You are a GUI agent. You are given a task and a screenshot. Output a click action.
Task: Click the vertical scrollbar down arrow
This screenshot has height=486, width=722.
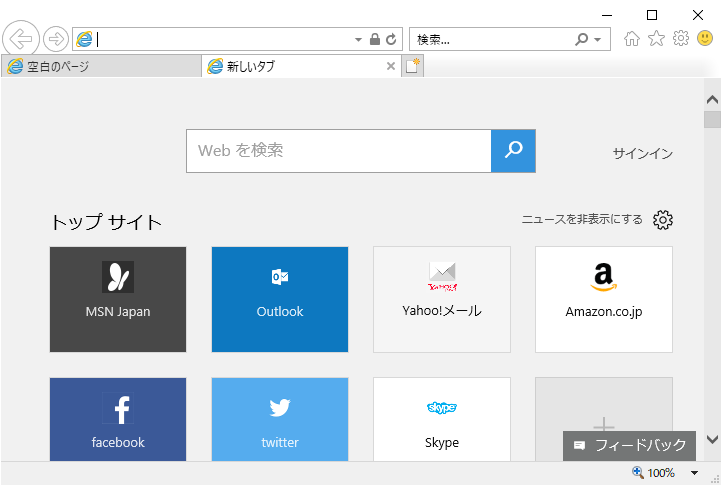pos(712,439)
